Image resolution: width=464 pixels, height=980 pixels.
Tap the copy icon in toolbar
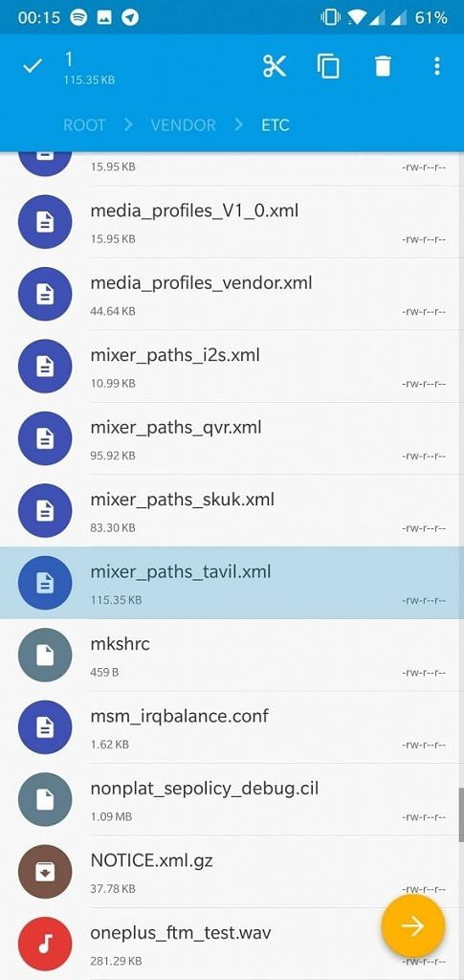(x=328, y=66)
